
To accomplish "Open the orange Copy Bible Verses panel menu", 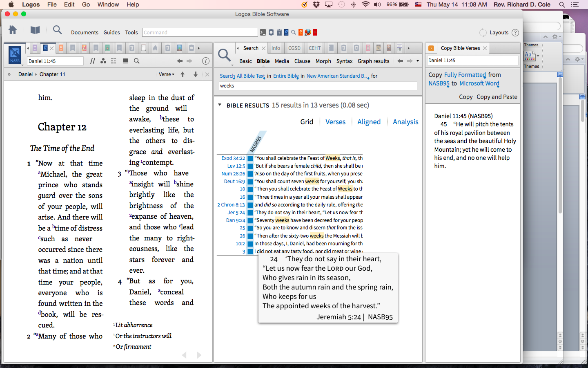I will (431, 48).
